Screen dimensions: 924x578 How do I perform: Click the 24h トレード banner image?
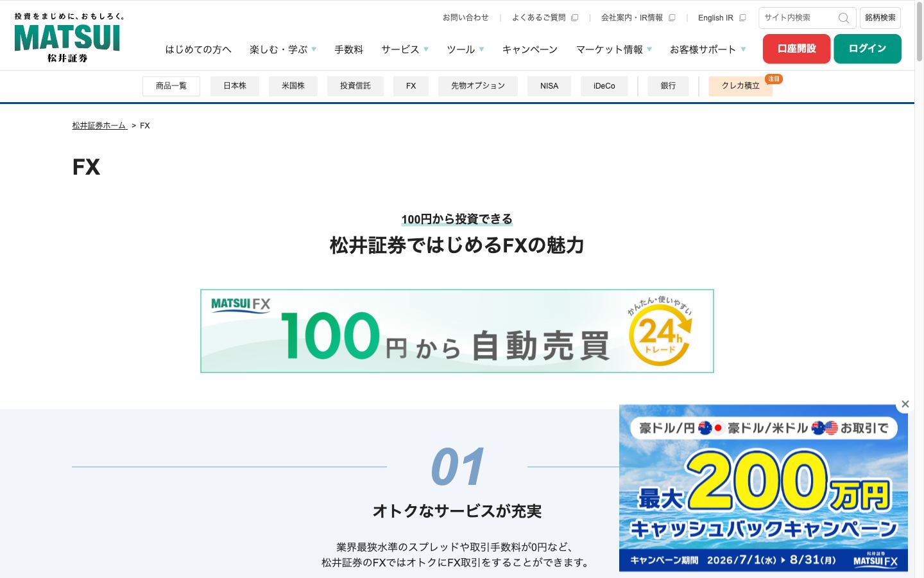(457, 331)
